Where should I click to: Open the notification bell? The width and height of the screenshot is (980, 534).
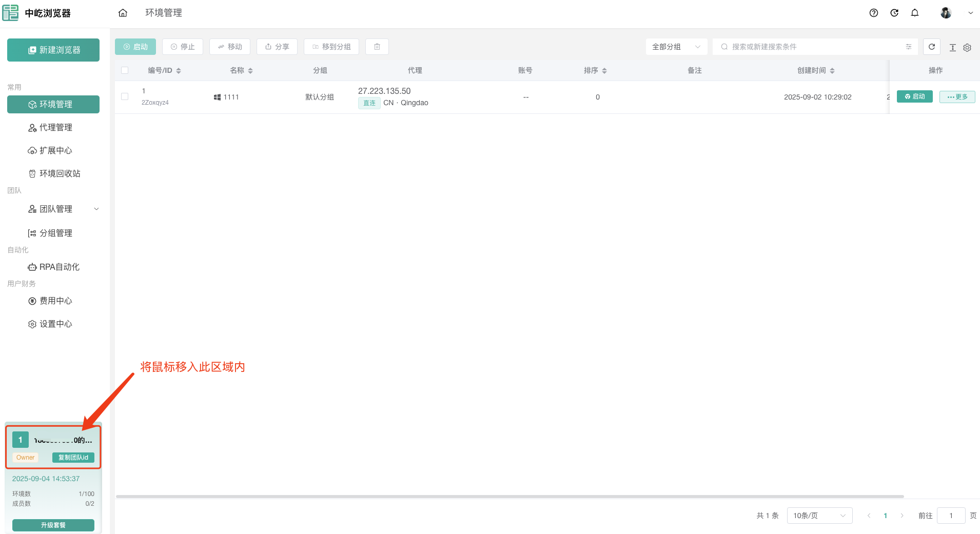[x=914, y=13]
